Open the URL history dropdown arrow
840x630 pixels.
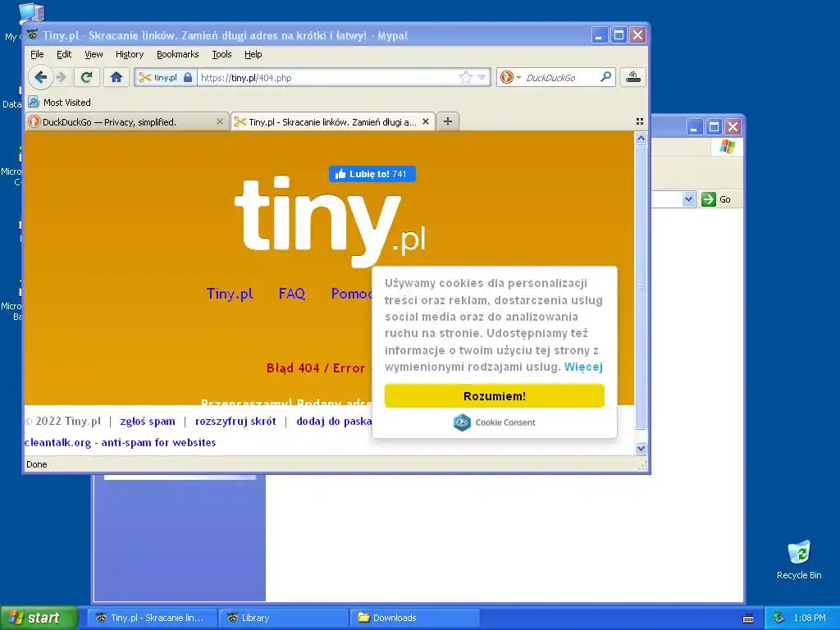click(482, 78)
